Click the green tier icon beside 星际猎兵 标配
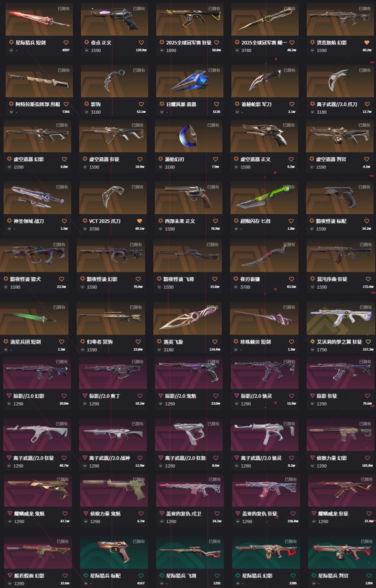376x588 pixels. coord(86,575)
